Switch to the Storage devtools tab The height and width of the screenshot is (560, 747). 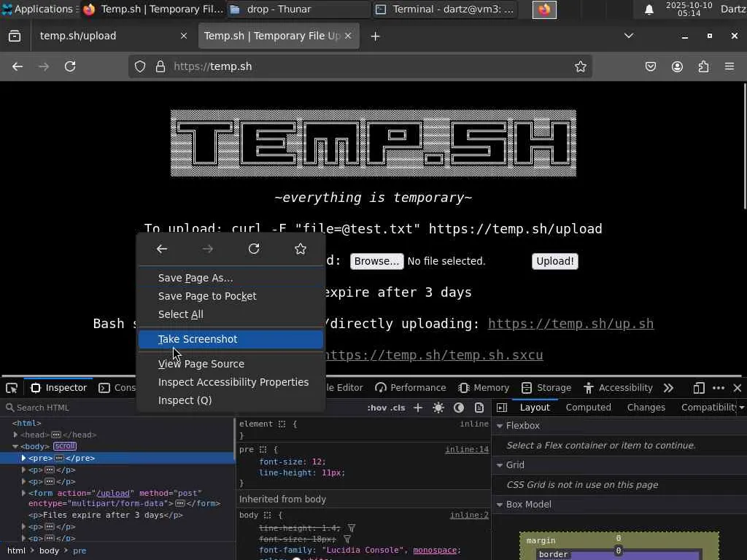546,388
